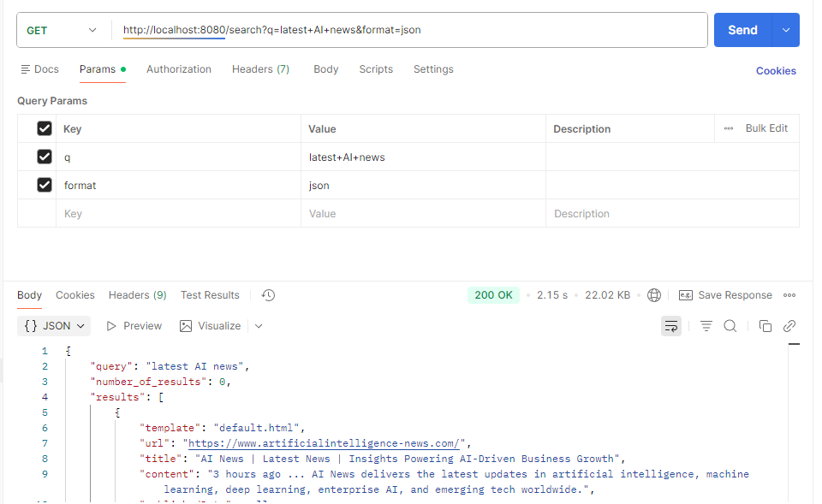
Task: Open response history clock icon
Action: (267, 294)
